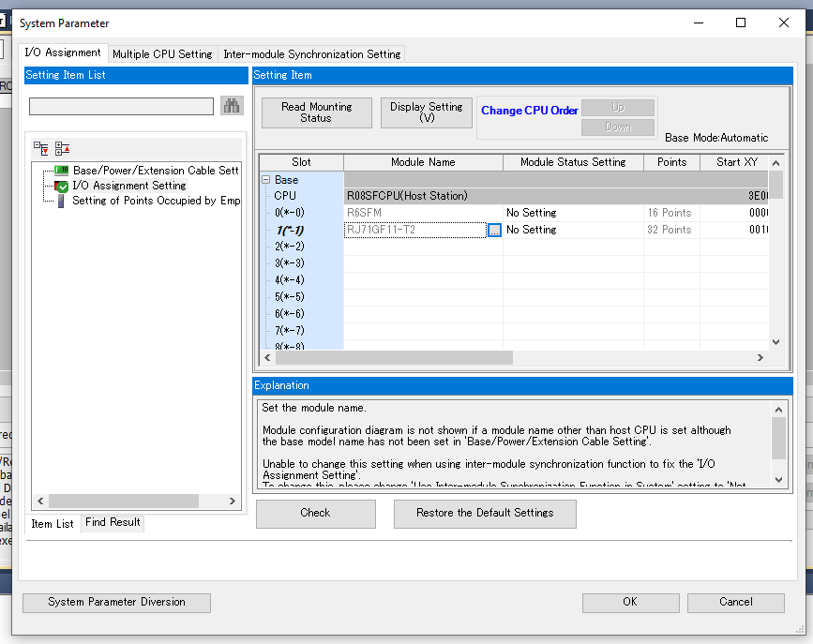The image size is (813, 644).
Task: Open Multiple CPU Setting tab
Action: pos(162,54)
